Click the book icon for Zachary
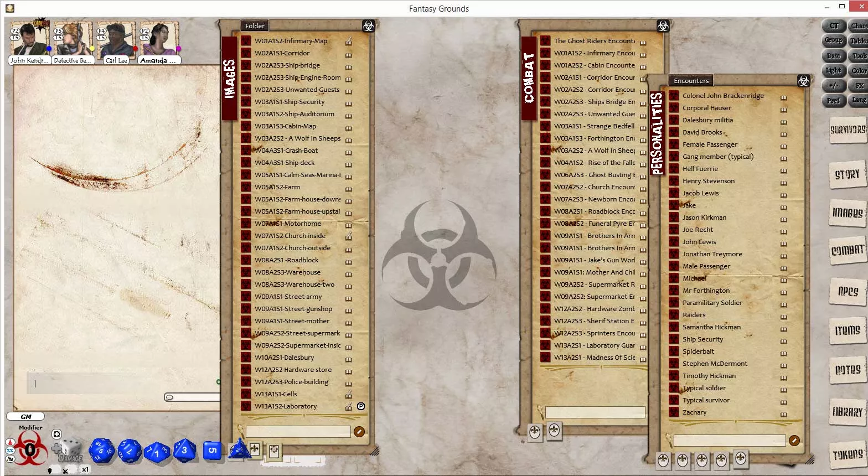This screenshot has width=868, height=476. pos(783,414)
